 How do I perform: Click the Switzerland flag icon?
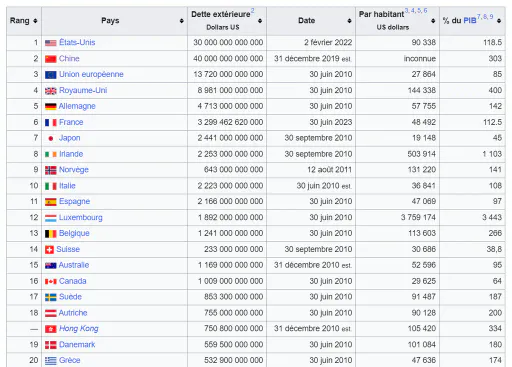pyautogui.click(x=49, y=250)
